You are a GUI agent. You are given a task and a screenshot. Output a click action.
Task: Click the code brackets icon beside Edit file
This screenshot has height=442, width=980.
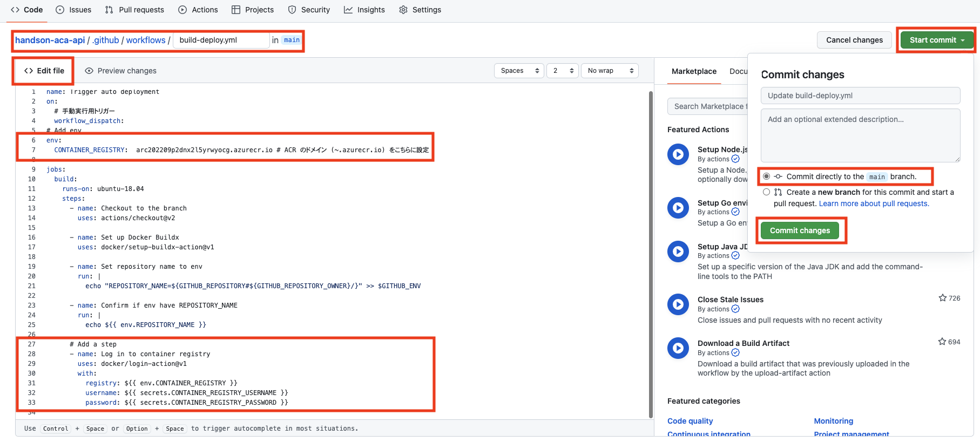pyautogui.click(x=29, y=71)
